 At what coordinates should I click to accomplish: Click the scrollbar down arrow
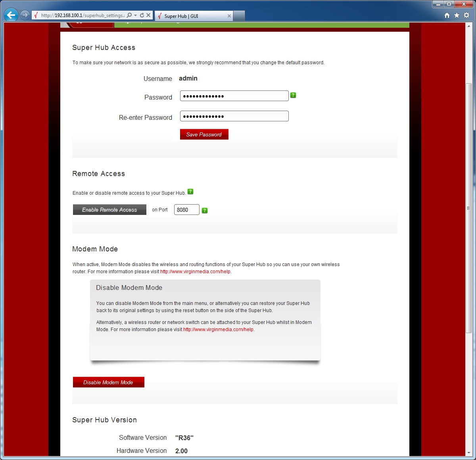469,453
